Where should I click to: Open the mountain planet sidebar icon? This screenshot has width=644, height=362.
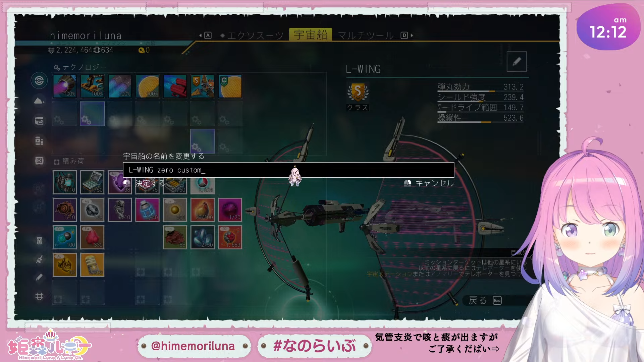click(x=39, y=101)
